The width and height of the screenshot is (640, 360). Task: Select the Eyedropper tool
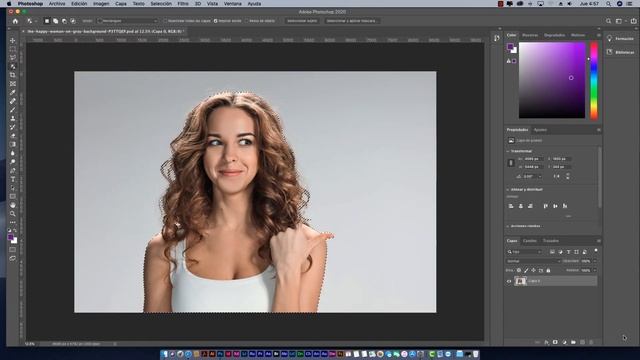click(x=13, y=93)
